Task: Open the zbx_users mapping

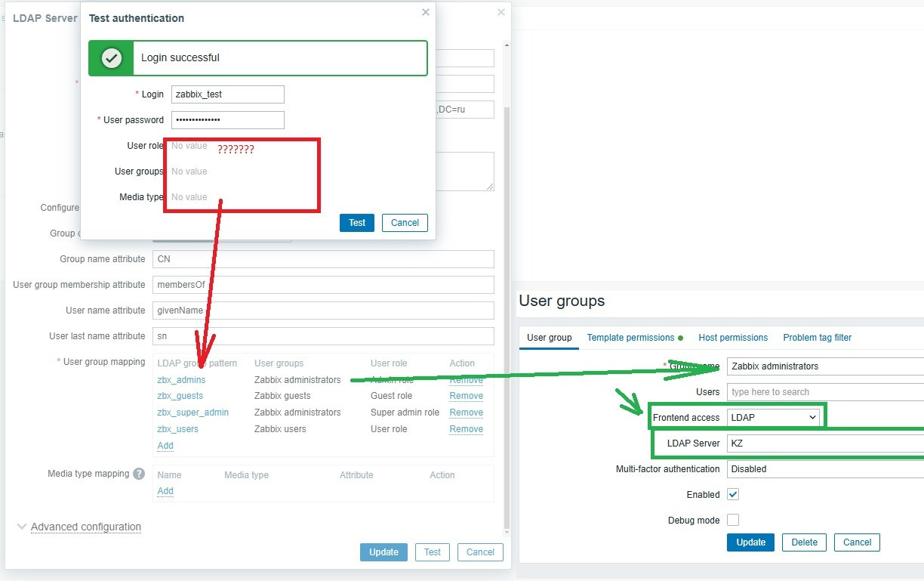Action: 177,429
